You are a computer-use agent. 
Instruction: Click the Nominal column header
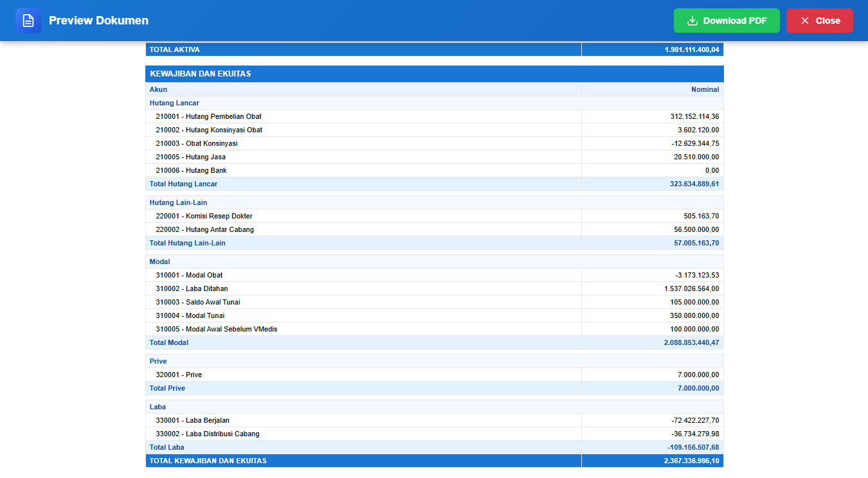tap(705, 89)
